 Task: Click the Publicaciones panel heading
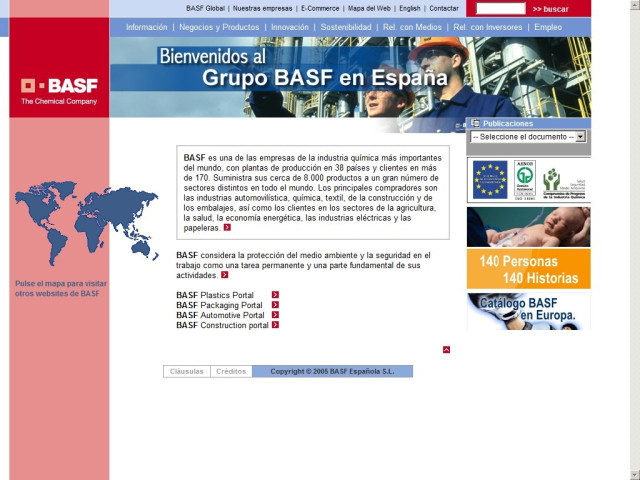click(x=508, y=123)
